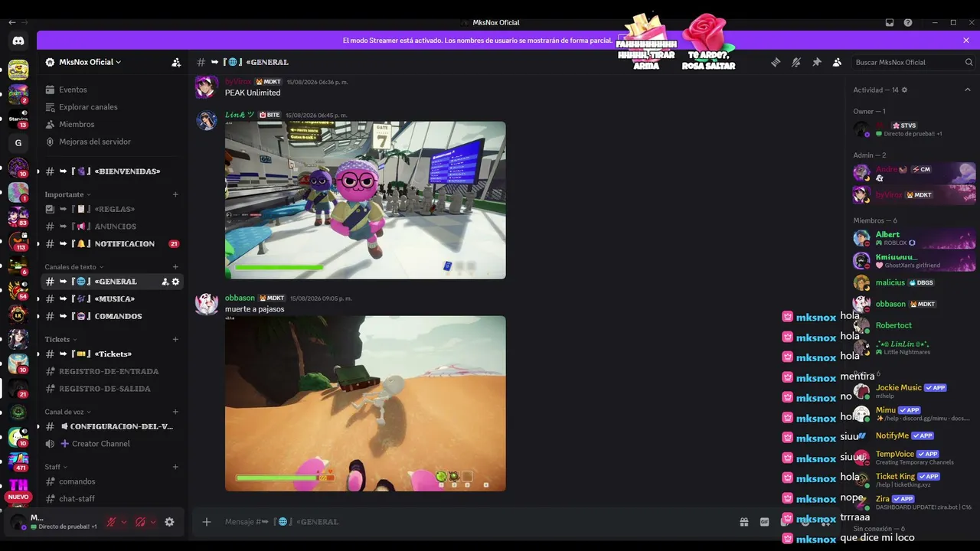The width and height of the screenshot is (980, 551).
Task: Close the Streamer mode banner
Action: tap(966, 41)
